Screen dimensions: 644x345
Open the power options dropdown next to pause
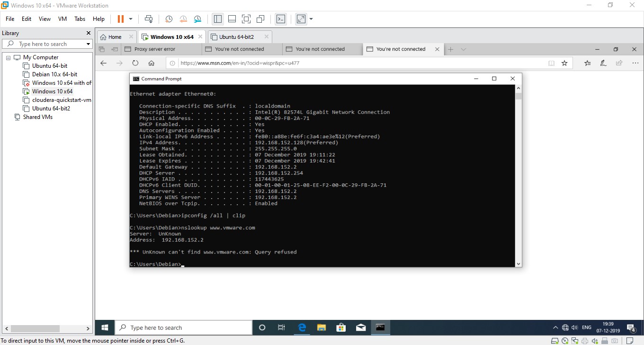[x=131, y=19]
